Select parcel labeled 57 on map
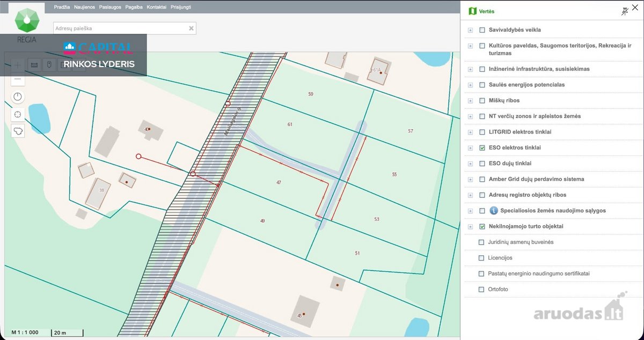The width and height of the screenshot is (644, 340). (x=411, y=131)
